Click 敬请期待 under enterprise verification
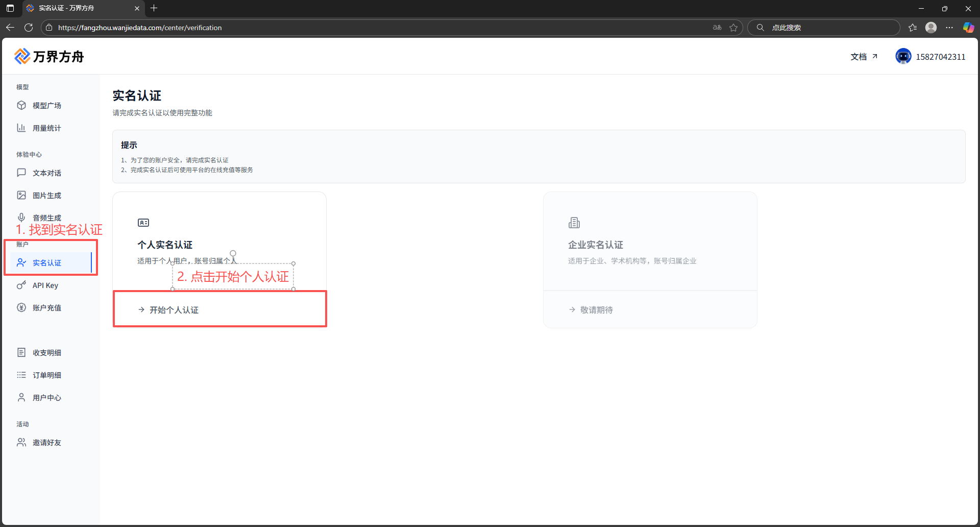 pos(596,310)
